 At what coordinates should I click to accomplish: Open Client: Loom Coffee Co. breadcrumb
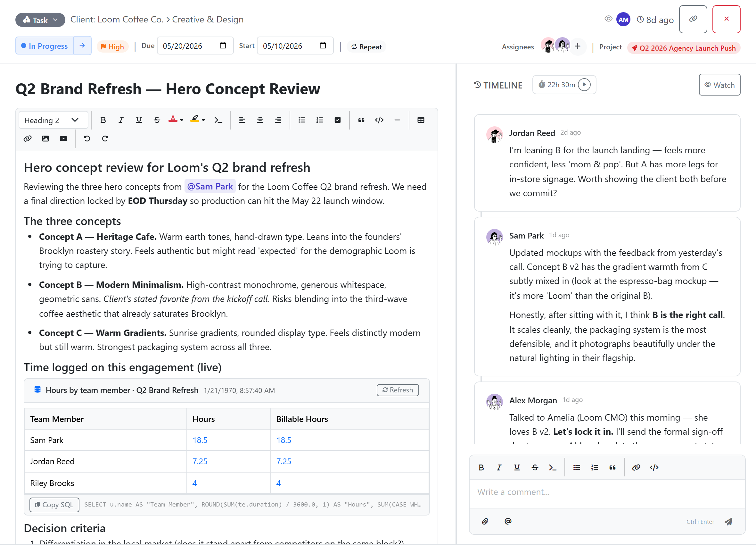click(x=117, y=19)
